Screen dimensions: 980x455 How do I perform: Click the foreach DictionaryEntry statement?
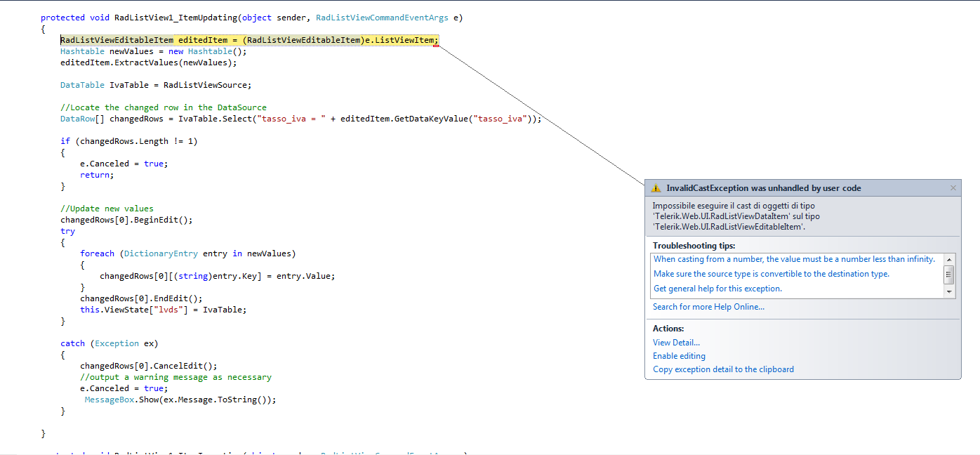[x=187, y=253]
